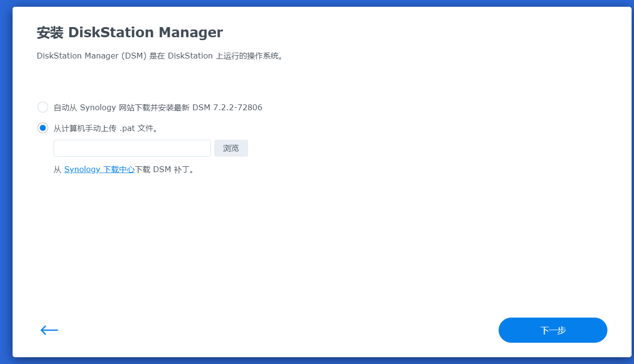Click the 下一步 button

pyautogui.click(x=553, y=330)
